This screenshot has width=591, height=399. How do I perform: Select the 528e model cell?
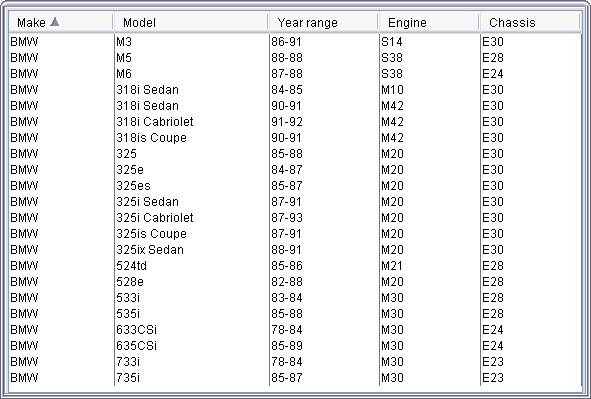(x=192, y=282)
